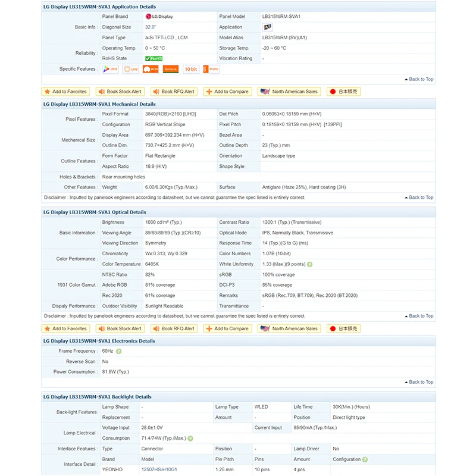Screen dimensions: 476x476
Task: Click the UHD feature icon
Action: click(x=130, y=69)
